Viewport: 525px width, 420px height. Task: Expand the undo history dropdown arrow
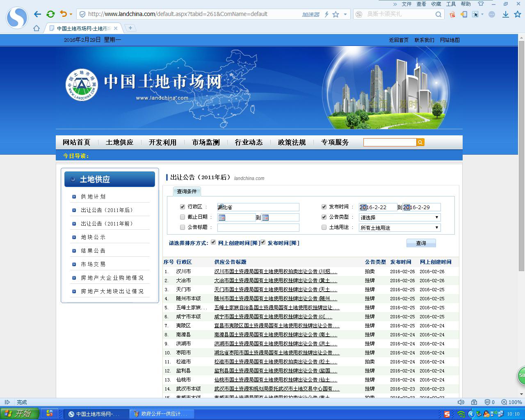[71, 14]
